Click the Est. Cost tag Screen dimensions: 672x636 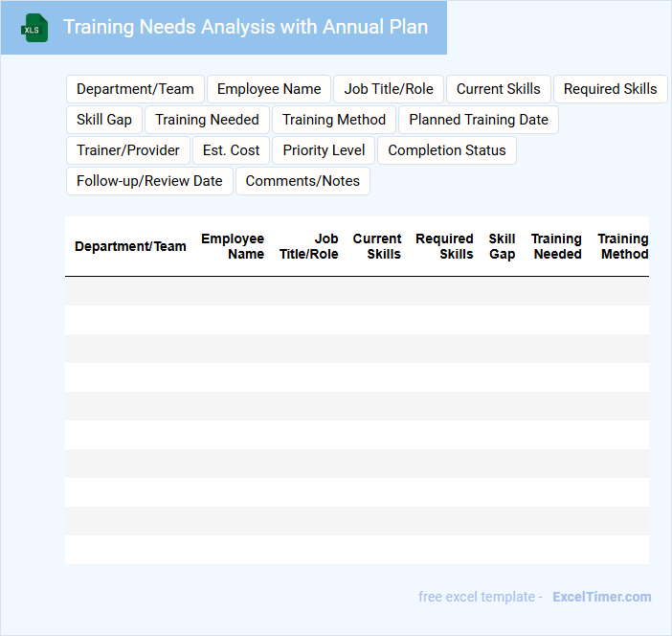tap(232, 150)
